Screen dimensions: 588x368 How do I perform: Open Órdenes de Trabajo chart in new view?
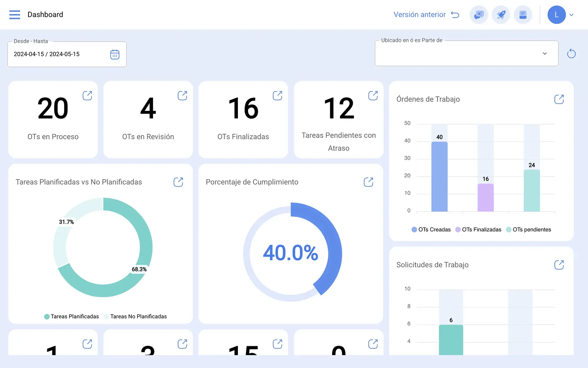[559, 99]
